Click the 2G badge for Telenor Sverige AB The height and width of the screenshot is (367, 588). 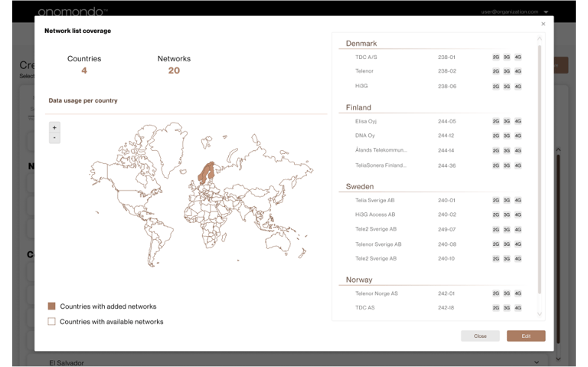point(496,244)
